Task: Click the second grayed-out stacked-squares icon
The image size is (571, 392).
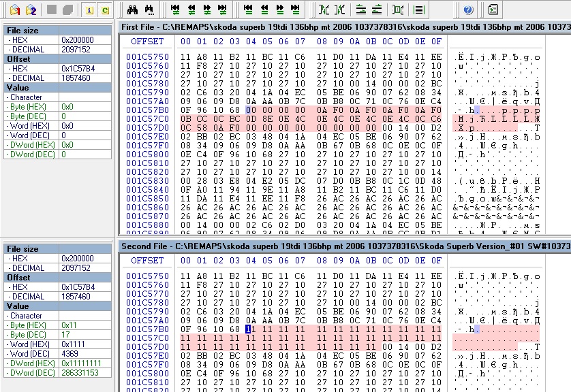Action: 67,10
